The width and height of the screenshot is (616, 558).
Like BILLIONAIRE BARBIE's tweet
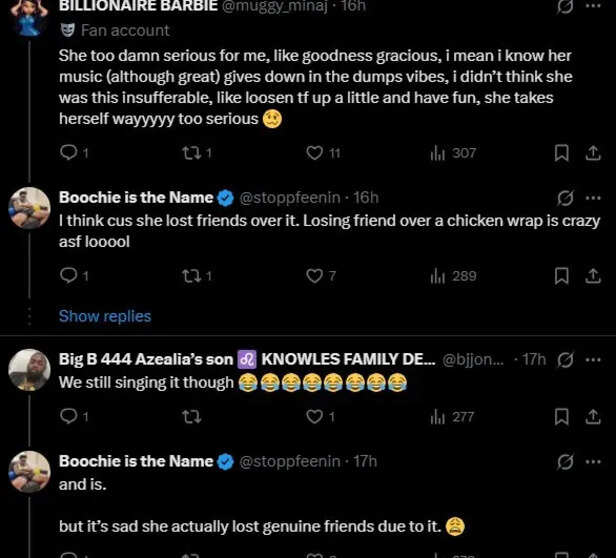pos(314,153)
